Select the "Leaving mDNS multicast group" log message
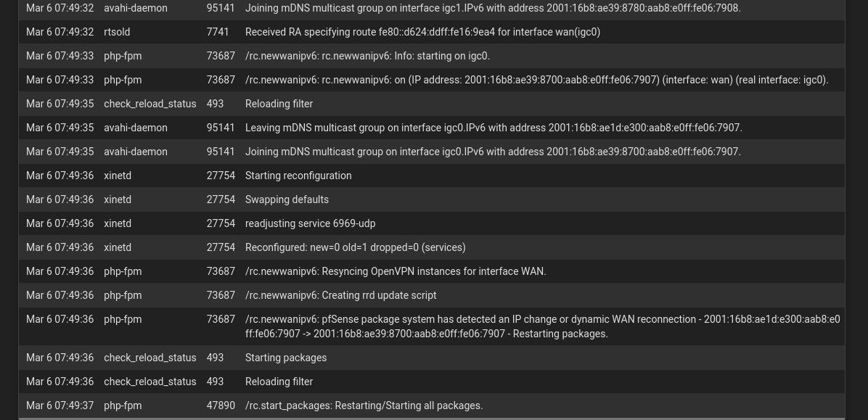This screenshot has height=420, width=868. pyautogui.click(x=494, y=128)
